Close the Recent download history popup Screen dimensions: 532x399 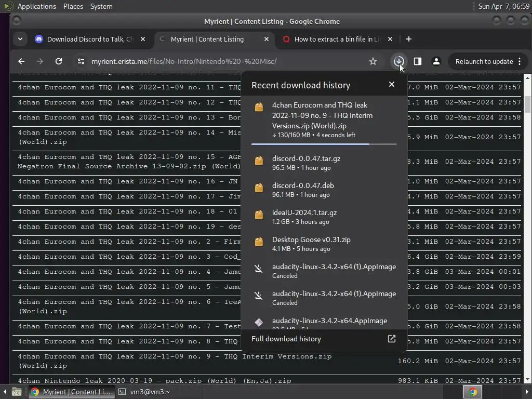392,84
